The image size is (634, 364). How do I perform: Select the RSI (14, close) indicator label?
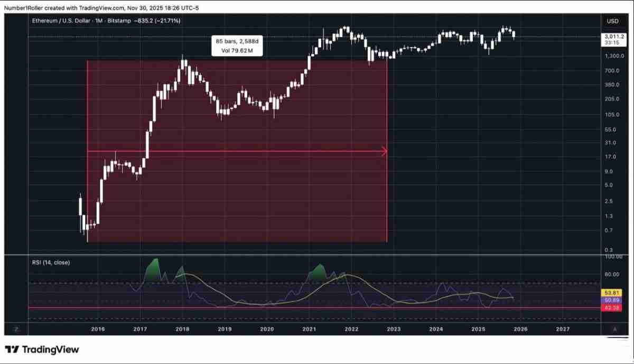point(50,262)
